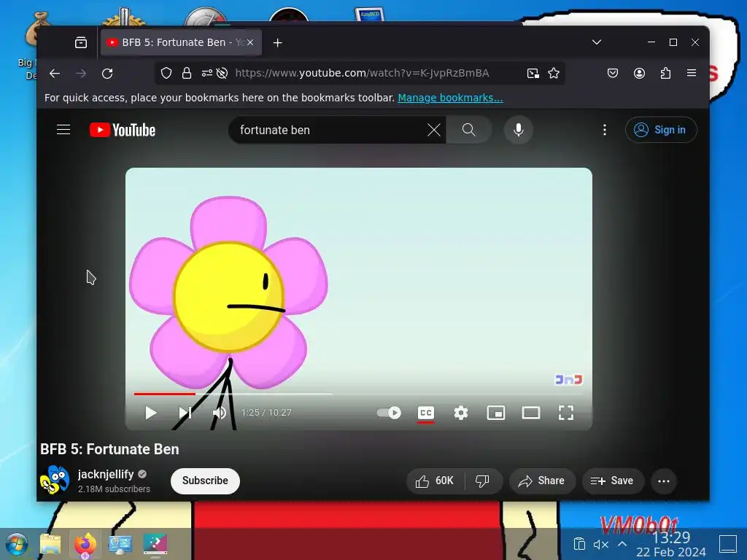Clear the search query with X
The image size is (747, 560).
[x=433, y=130]
